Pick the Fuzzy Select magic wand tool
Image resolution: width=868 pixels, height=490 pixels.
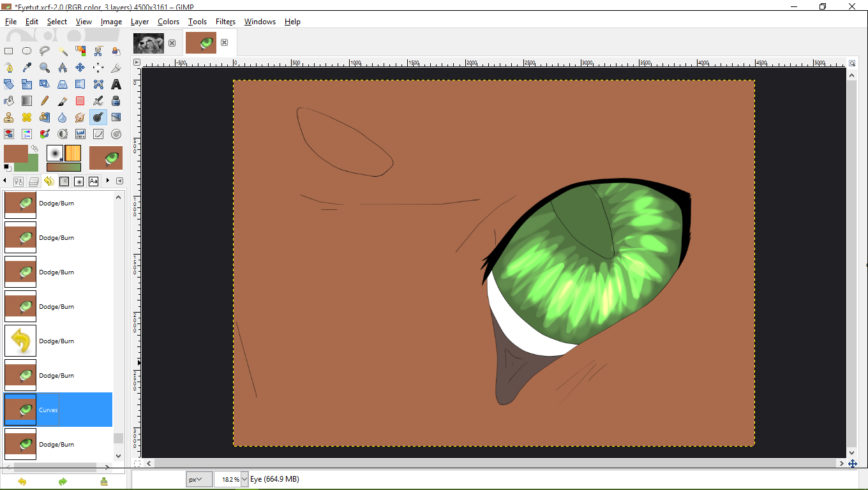(63, 51)
